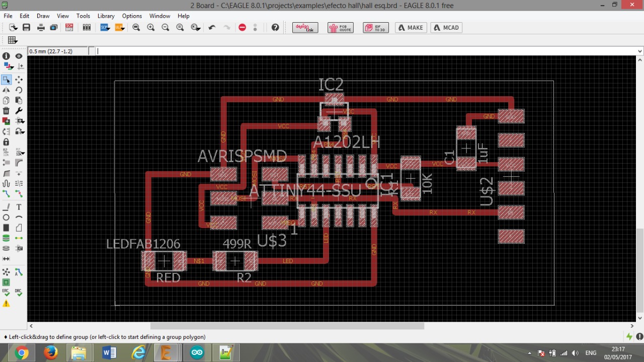The image size is (644, 362).
Task: Open the Options menu
Action: click(x=132, y=16)
